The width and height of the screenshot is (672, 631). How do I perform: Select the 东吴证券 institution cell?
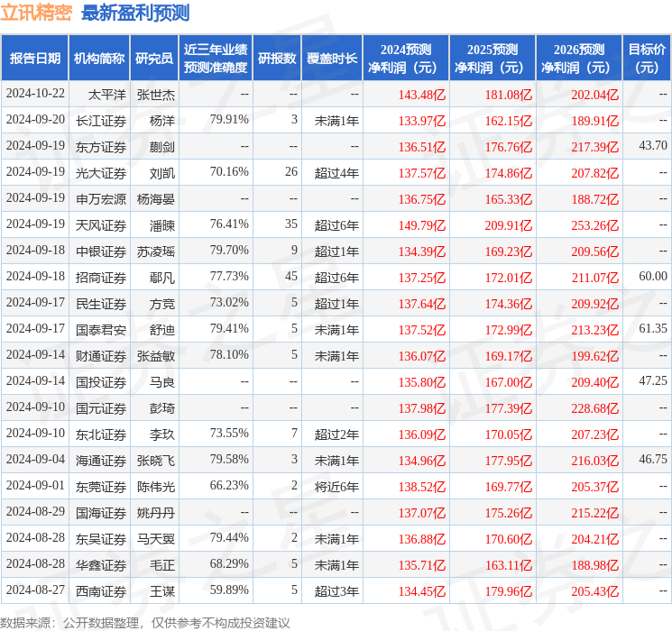101,539
